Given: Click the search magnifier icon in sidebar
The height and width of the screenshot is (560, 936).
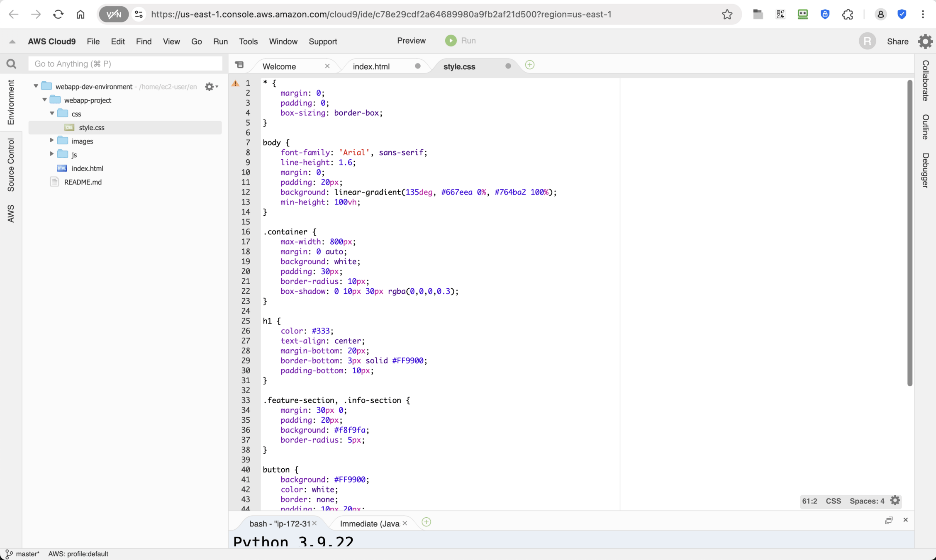Looking at the screenshot, I should click(11, 64).
